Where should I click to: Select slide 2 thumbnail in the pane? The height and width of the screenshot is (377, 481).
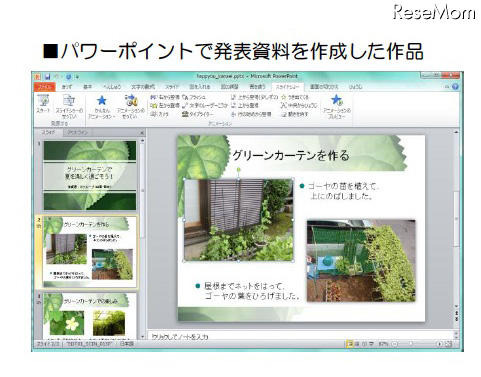pos(90,252)
